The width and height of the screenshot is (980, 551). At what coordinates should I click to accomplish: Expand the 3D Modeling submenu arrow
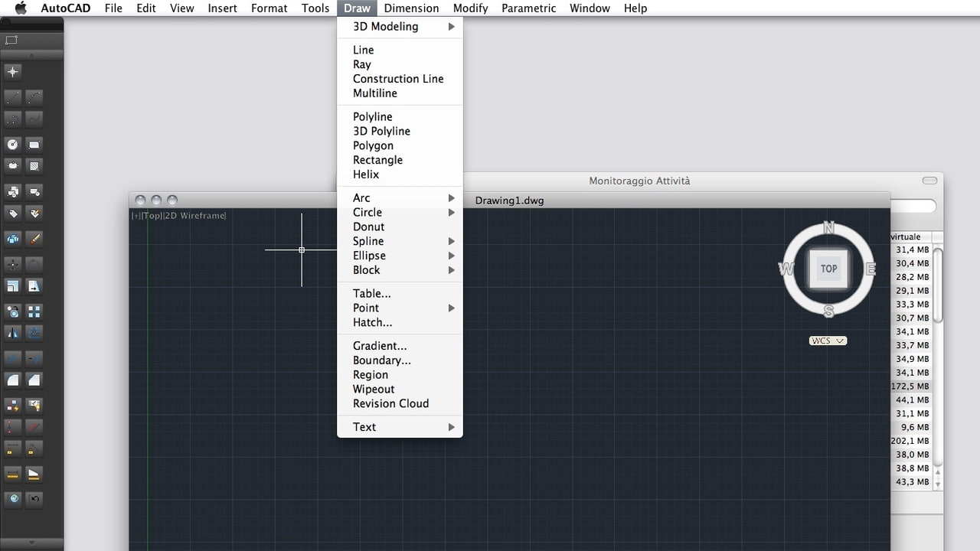pos(452,27)
